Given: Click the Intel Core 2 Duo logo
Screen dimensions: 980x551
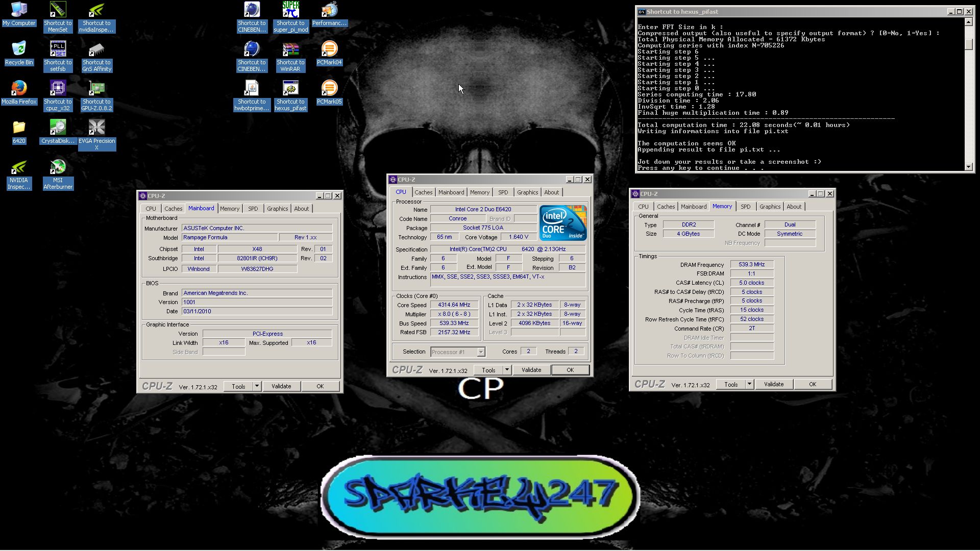Looking at the screenshot, I should coord(563,223).
